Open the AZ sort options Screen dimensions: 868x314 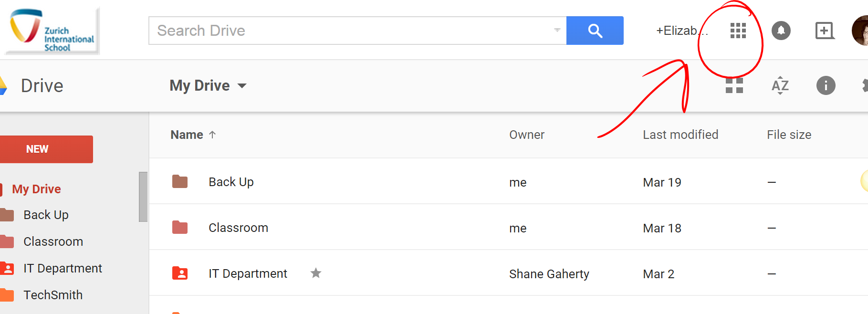780,85
